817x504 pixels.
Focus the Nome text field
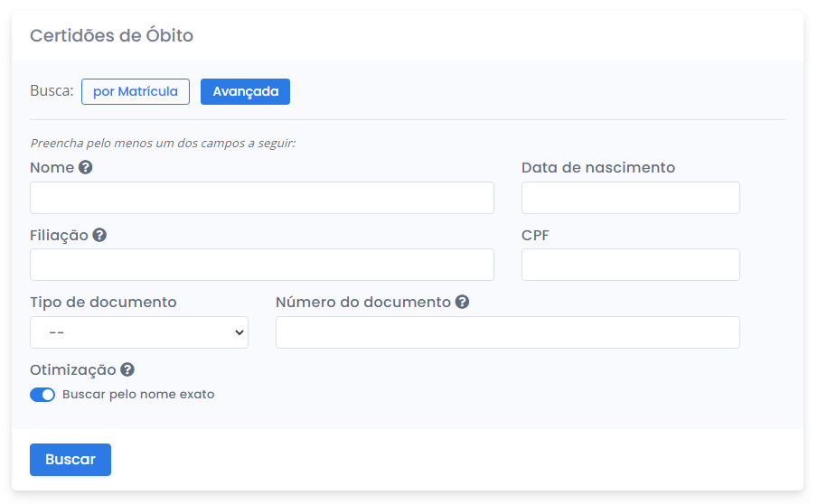[262, 198]
